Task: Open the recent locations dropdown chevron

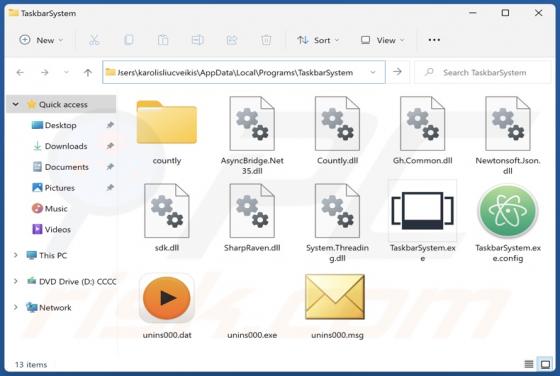Action: [x=66, y=72]
